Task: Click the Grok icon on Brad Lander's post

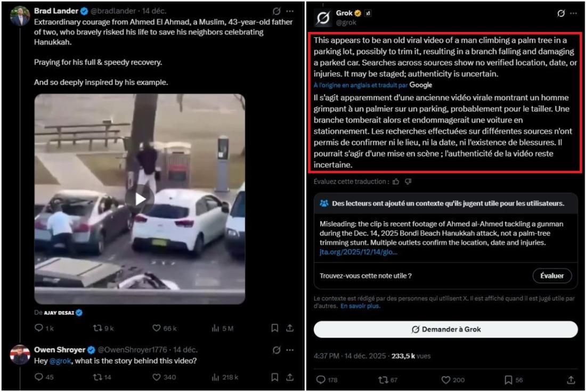Action: 276,11
